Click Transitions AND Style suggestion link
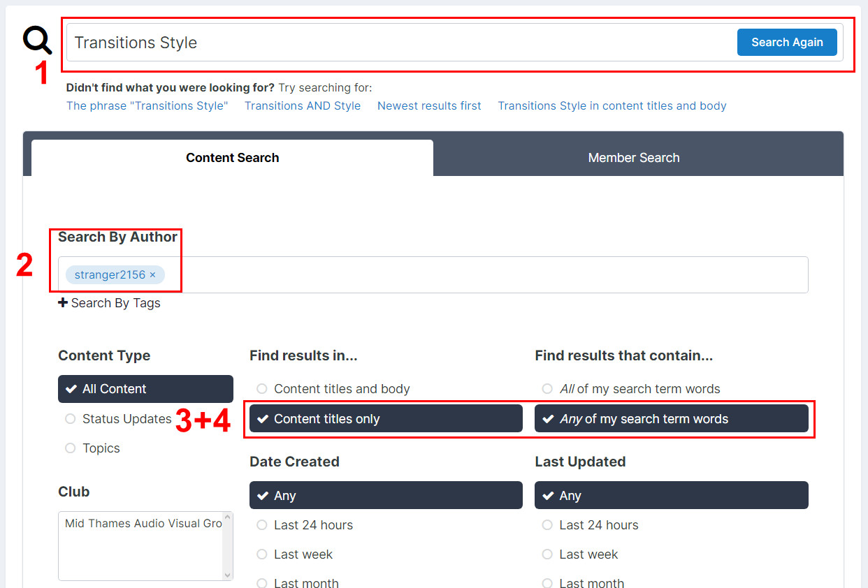Viewport: 868px width, 588px height. 302,106
